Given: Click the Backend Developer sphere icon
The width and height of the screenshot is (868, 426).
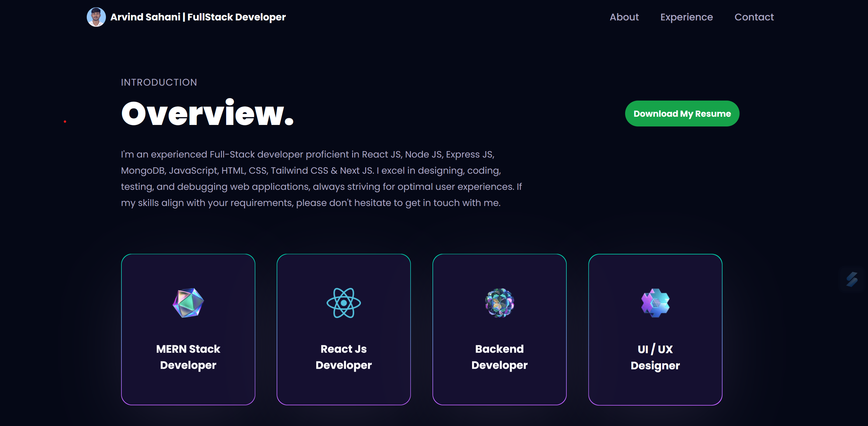Looking at the screenshot, I should pyautogui.click(x=499, y=303).
